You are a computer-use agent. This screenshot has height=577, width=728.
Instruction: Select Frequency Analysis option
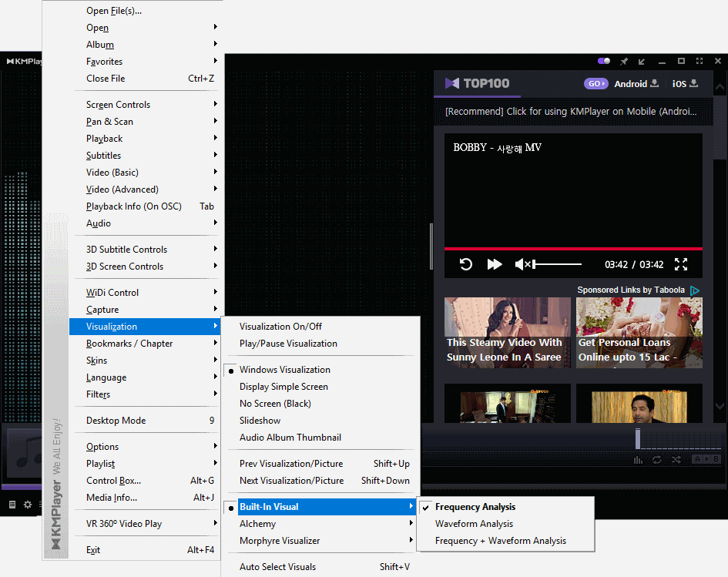coord(505,507)
